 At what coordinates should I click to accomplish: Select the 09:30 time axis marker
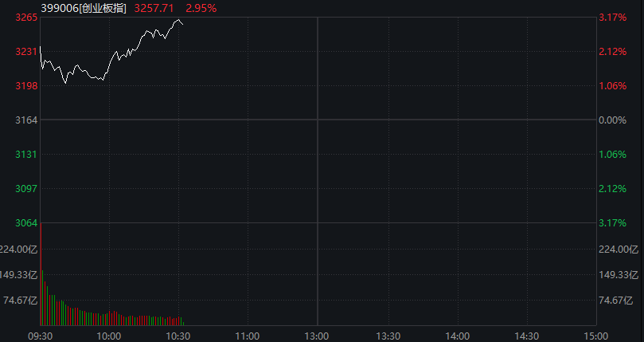tap(40, 336)
